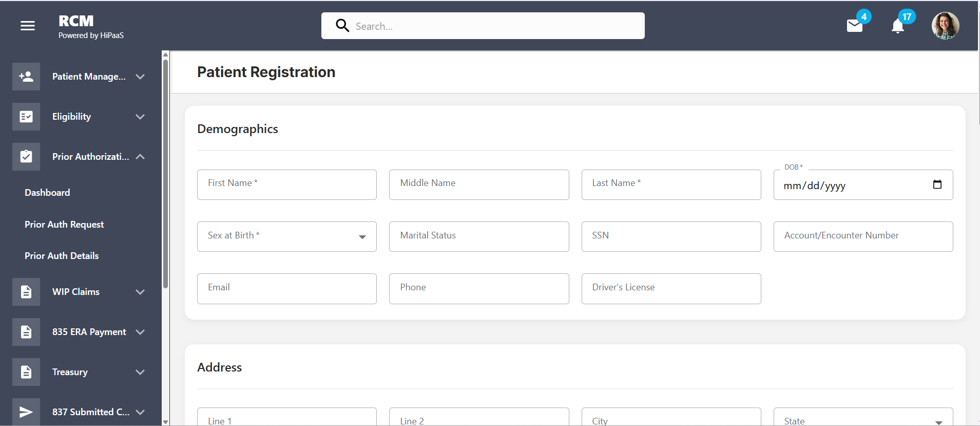The width and height of the screenshot is (980, 426).
Task: Open the Sex at Birth dropdown
Action: point(287,236)
